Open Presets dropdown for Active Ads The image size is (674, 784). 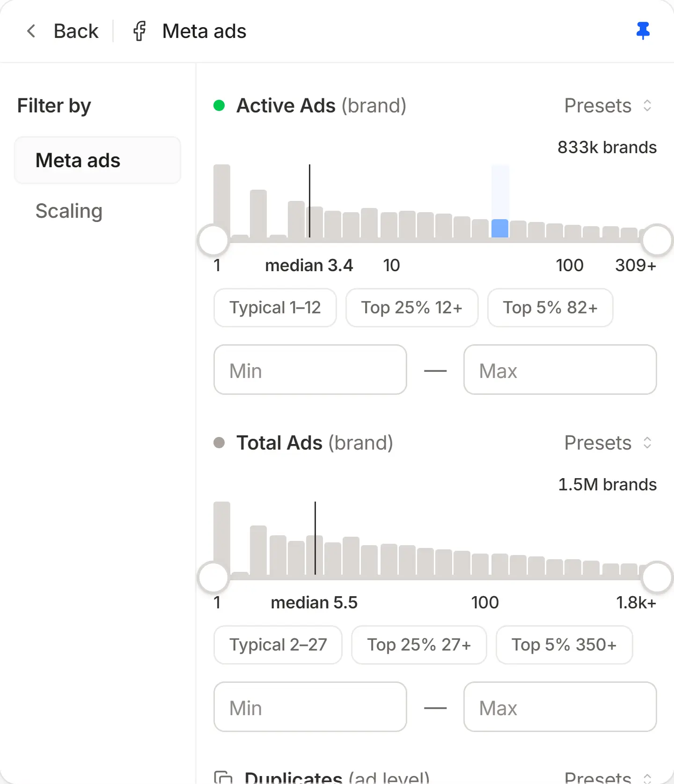click(608, 105)
